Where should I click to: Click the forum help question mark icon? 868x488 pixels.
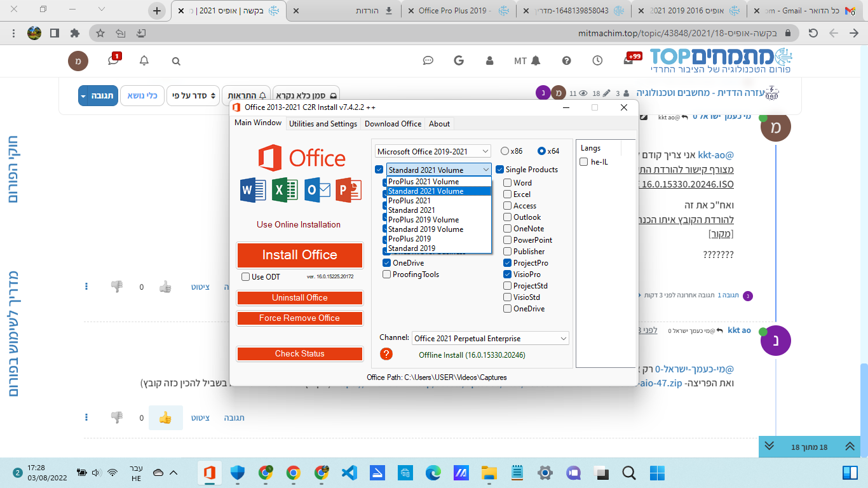pos(567,60)
